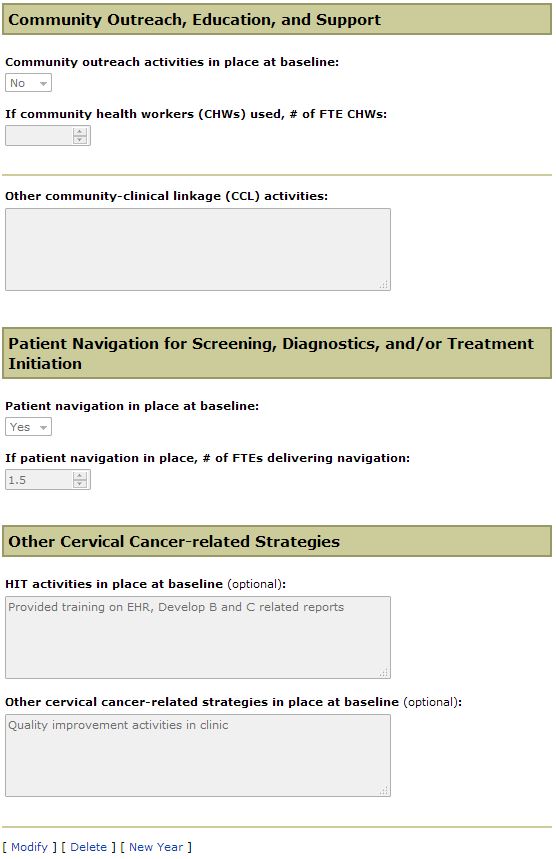Click the navigation FTEs field showing 1.5
Image resolution: width=556 pixels, height=859 pixels.
pos(39,480)
